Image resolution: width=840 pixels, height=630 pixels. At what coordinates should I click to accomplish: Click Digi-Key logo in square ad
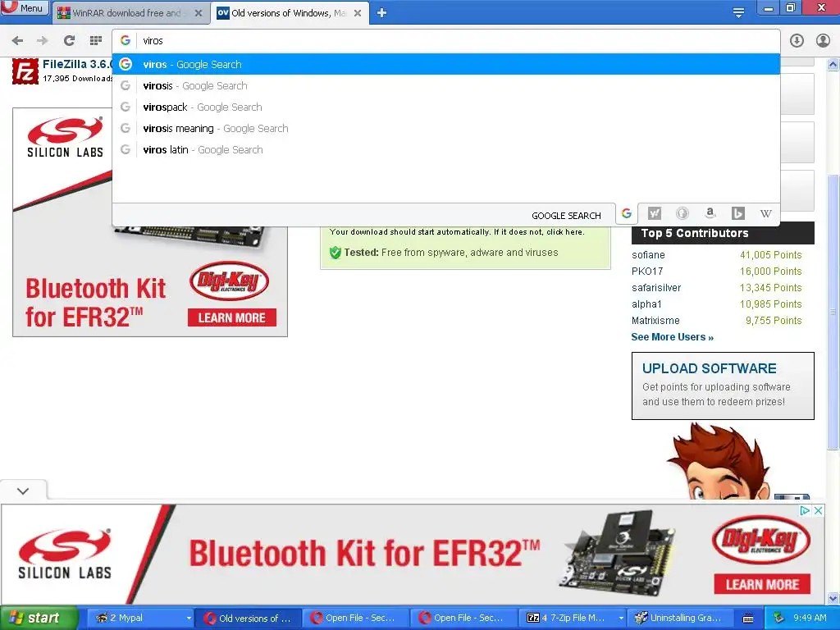(x=230, y=281)
